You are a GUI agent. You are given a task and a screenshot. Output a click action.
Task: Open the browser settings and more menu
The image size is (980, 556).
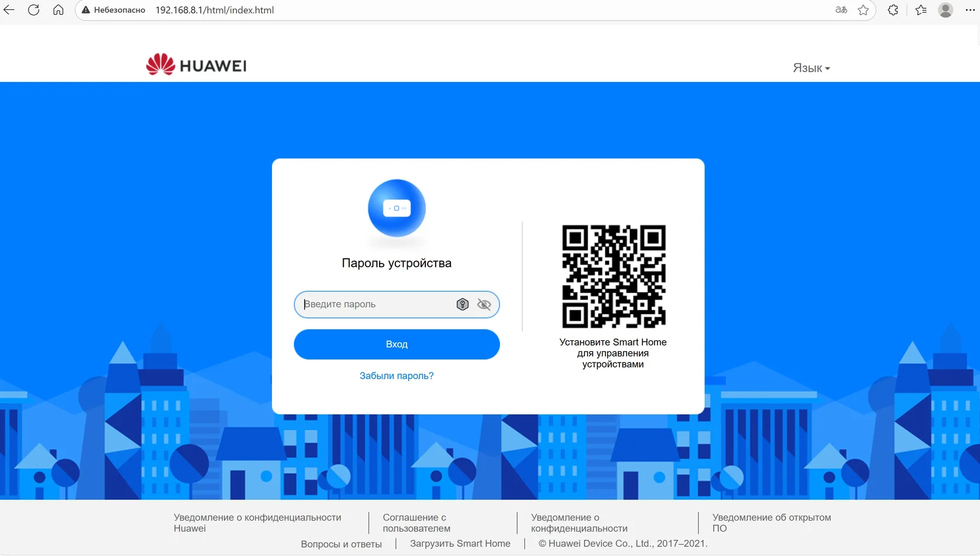(970, 10)
